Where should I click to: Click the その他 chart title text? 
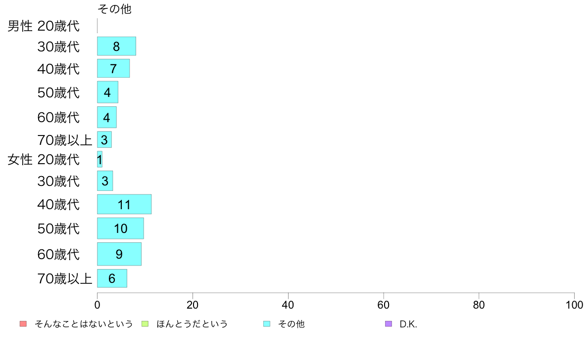point(114,9)
